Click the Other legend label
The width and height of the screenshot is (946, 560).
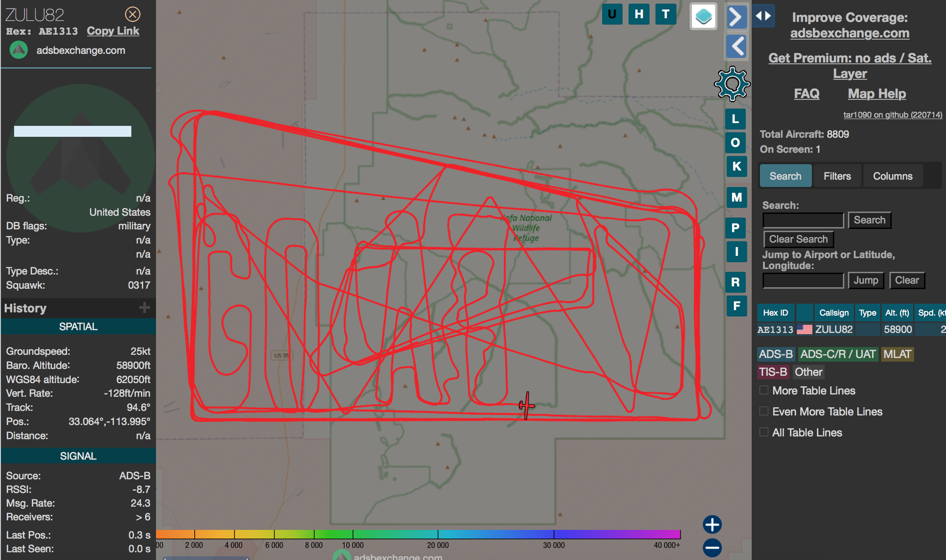808,372
